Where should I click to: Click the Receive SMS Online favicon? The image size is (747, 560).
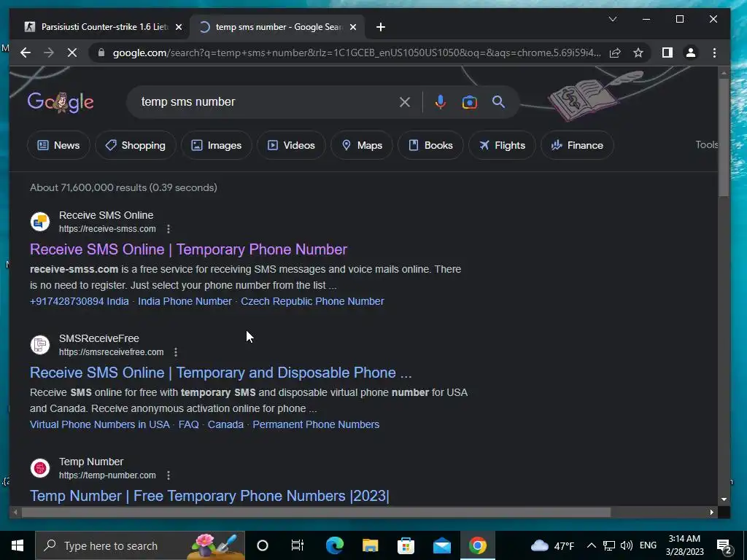pos(40,222)
